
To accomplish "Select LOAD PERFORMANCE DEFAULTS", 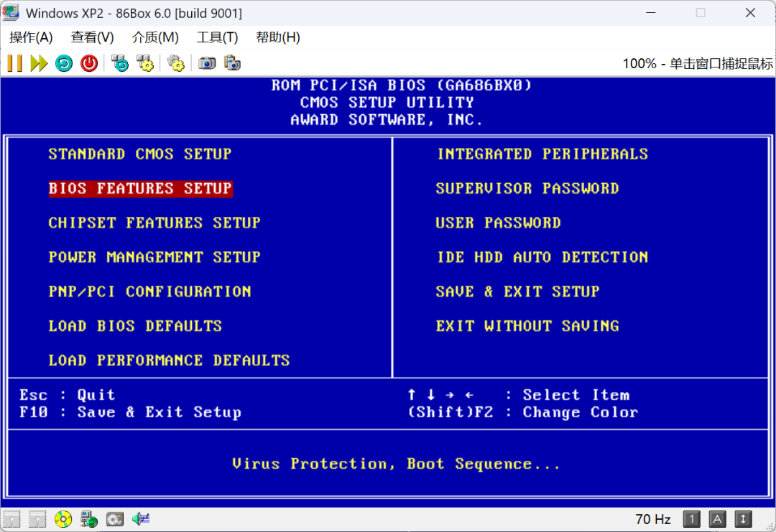I will [x=169, y=360].
